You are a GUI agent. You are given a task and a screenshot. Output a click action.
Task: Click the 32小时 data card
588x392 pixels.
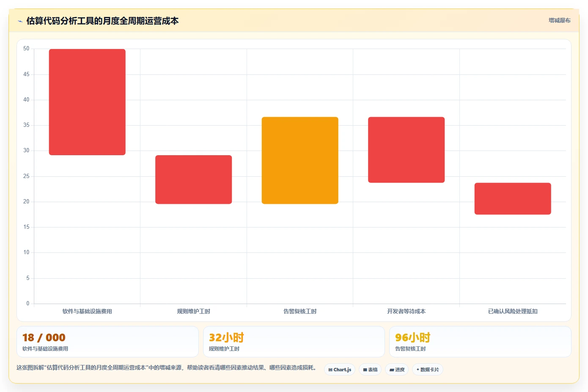294,342
